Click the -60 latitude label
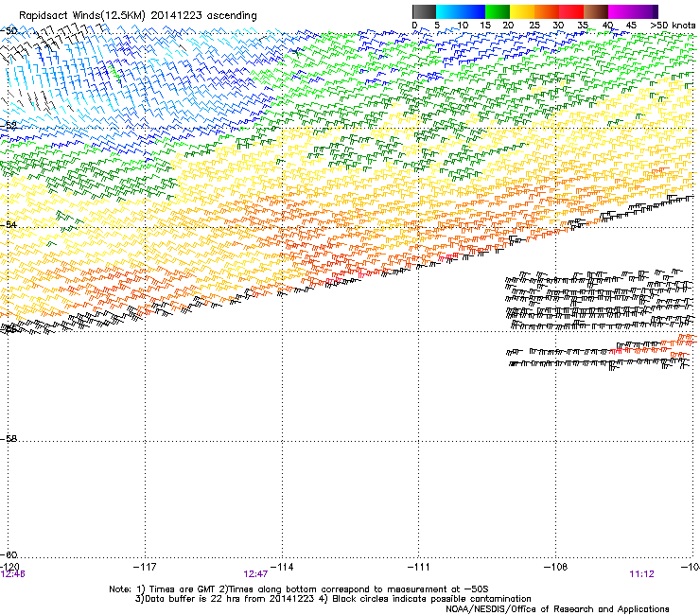This screenshot has height=615, width=700. pos(9,554)
